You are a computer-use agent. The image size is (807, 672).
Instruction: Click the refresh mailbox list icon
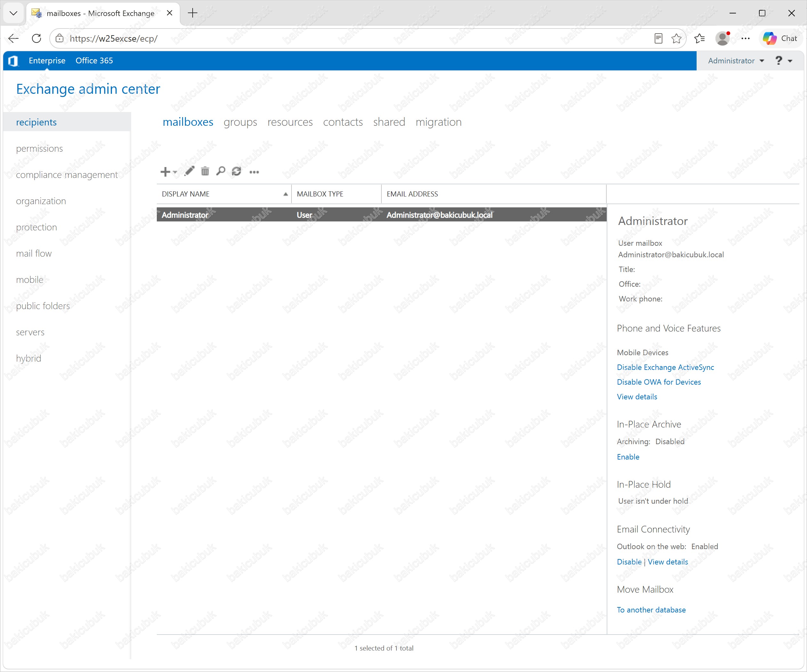coord(236,171)
